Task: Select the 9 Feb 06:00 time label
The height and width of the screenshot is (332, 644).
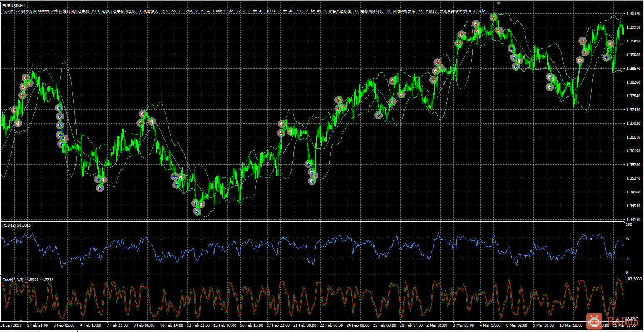Action: point(144,325)
